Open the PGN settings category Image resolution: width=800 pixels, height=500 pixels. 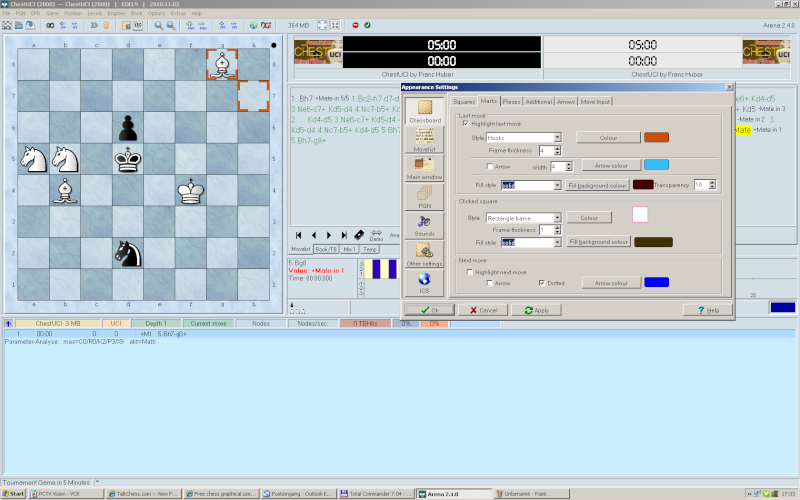point(424,196)
